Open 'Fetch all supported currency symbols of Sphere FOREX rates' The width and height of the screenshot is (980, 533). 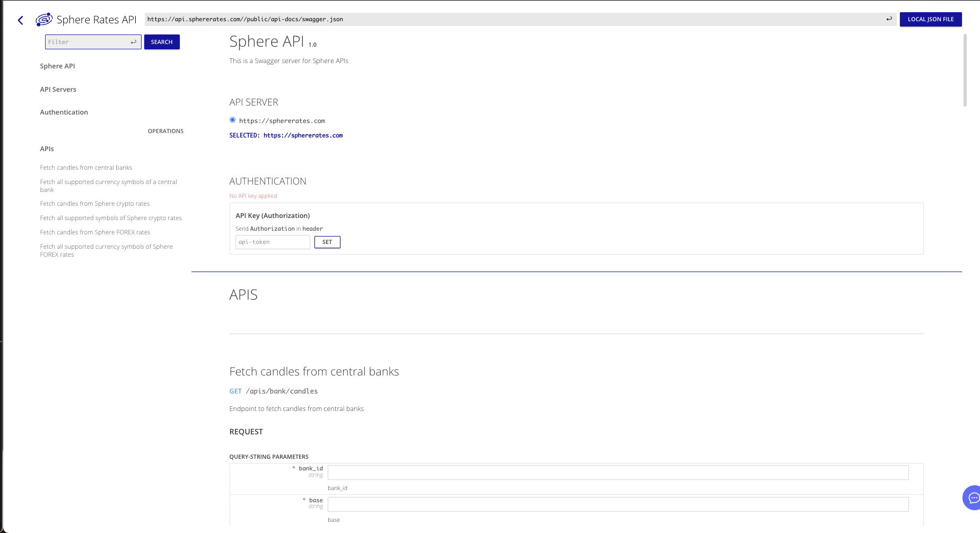[x=106, y=250]
